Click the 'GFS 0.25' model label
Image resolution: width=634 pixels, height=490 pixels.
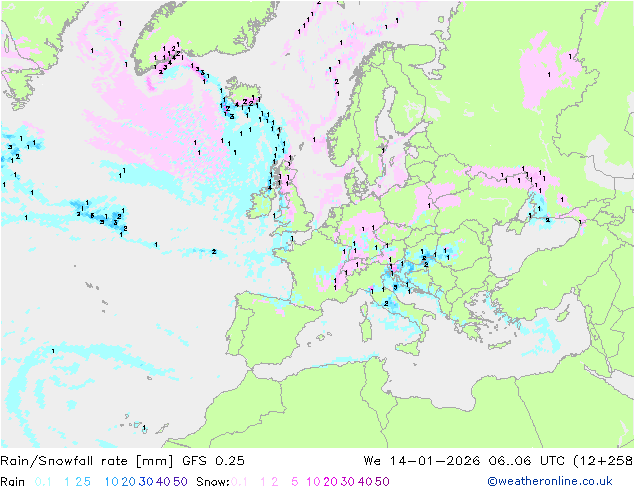coord(213,461)
